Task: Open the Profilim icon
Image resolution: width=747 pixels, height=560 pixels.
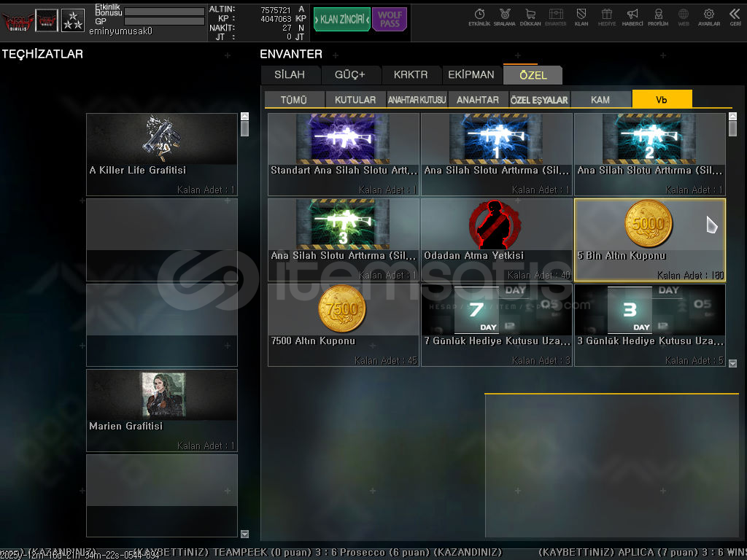Action: tap(658, 17)
